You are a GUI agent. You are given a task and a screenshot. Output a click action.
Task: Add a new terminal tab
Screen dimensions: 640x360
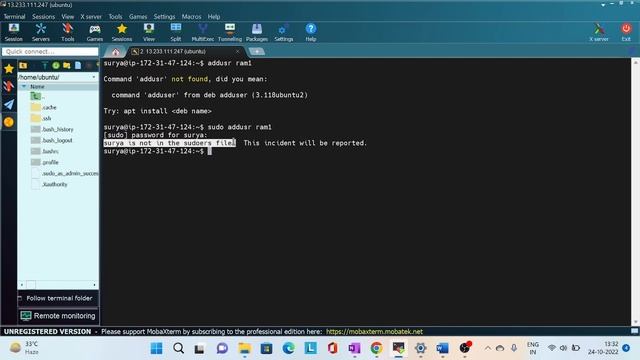[x=257, y=51]
